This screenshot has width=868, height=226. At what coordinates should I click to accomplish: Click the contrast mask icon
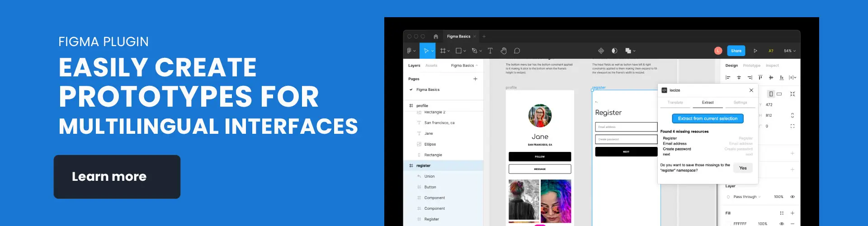[614, 51]
